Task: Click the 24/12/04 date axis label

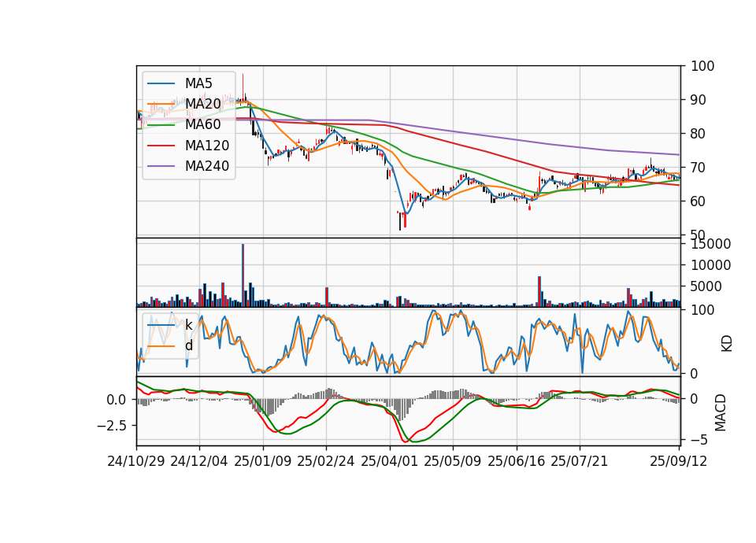Action: click(x=199, y=462)
